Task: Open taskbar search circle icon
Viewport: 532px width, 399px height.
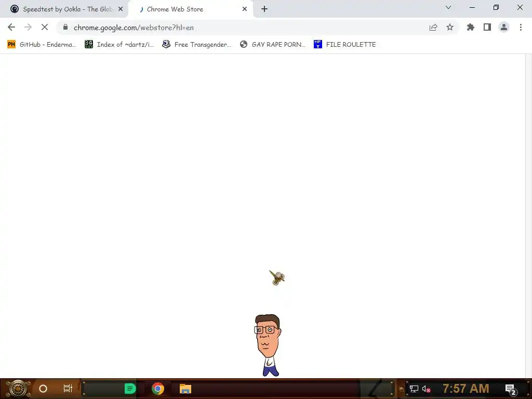Action: [43, 389]
